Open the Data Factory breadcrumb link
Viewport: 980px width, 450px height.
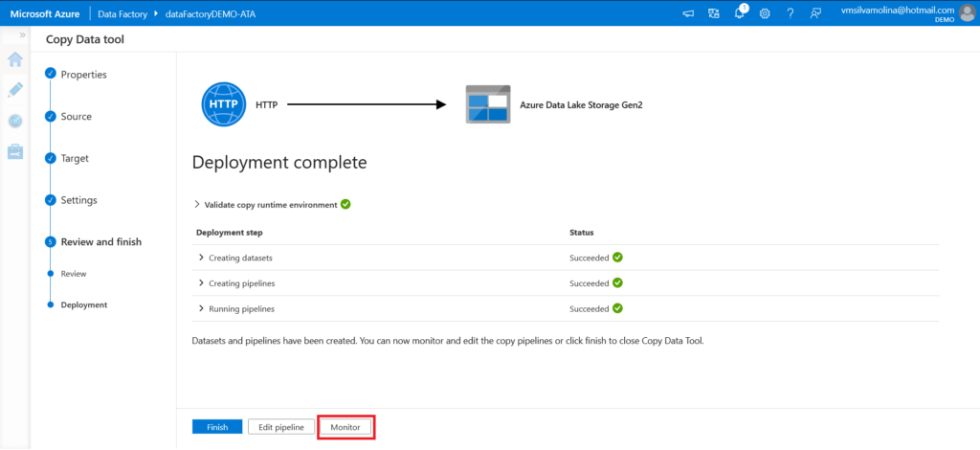click(122, 13)
